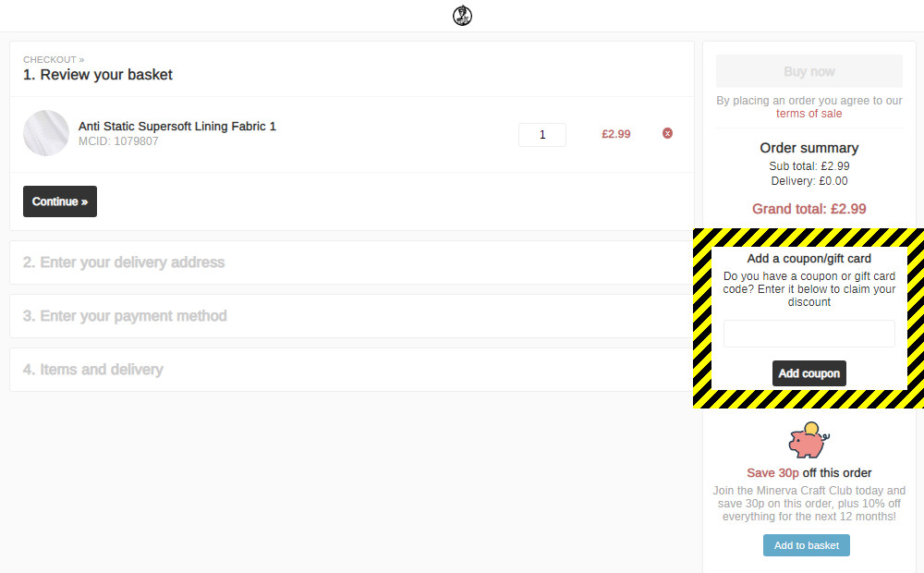Click the MCID: 1079807 text
The image size is (924, 573).
pyautogui.click(x=118, y=141)
